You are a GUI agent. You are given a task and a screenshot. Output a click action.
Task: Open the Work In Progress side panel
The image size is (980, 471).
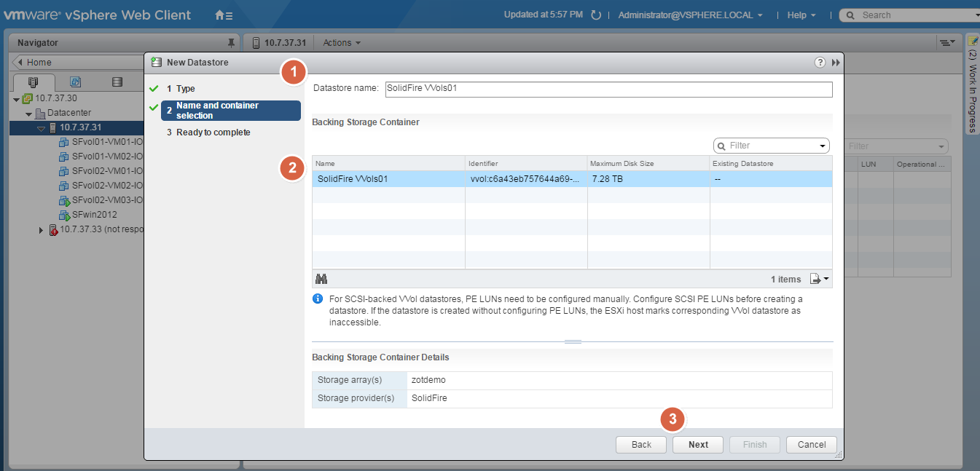[972, 84]
